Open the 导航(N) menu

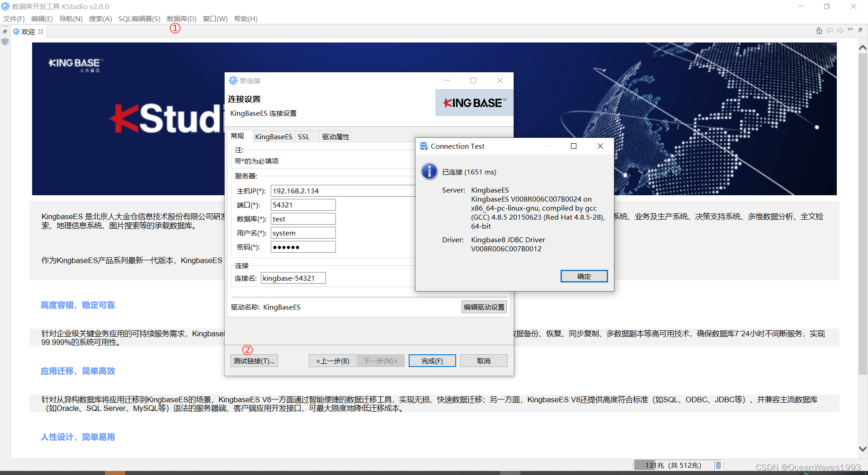coord(71,19)
